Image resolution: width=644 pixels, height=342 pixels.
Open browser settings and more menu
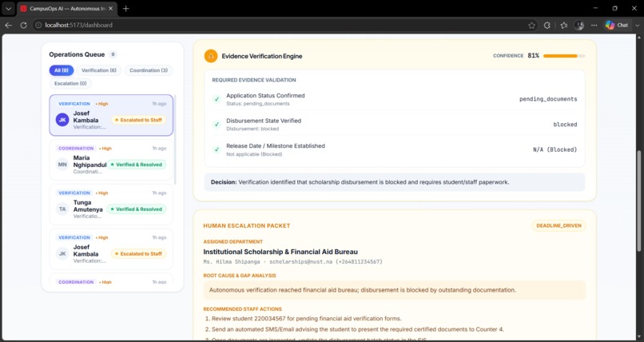[594, 25]
